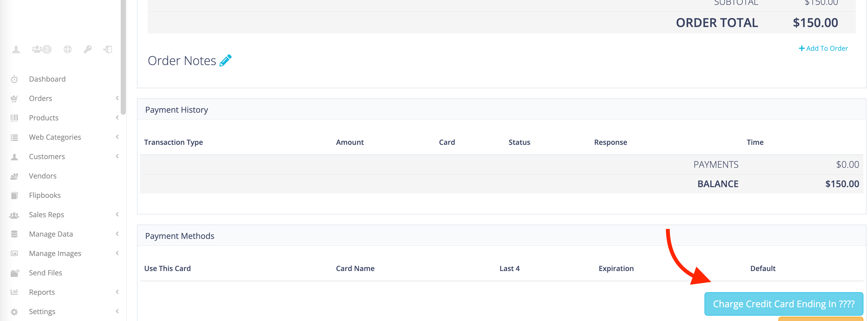Expand the Manage Data chevron
The width and height of the screenshot is (868, 321).
[117, 234]
